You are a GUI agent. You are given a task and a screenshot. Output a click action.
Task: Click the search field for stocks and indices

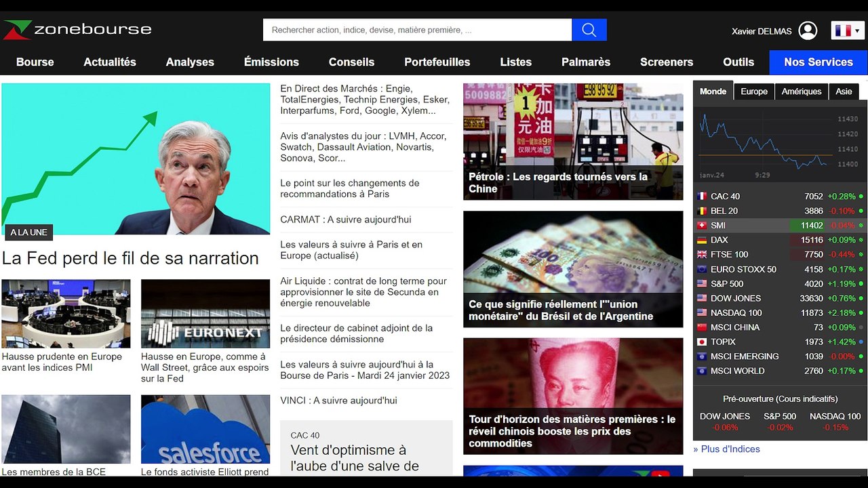coord(418,30)
